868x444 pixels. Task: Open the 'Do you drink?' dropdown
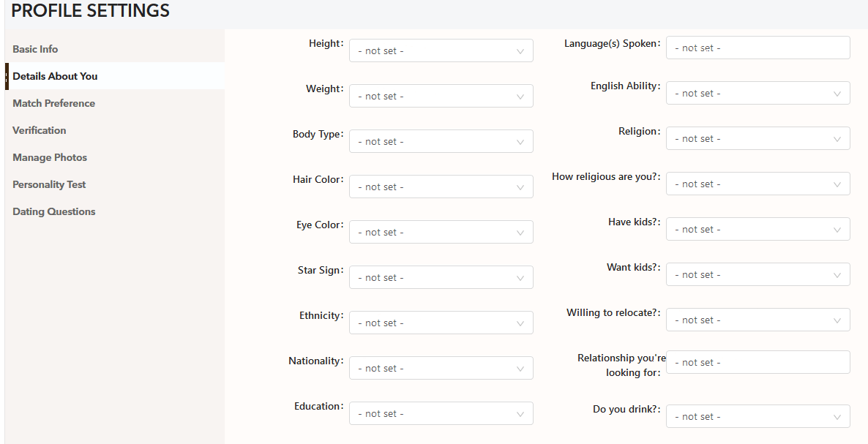pos(757,416)
